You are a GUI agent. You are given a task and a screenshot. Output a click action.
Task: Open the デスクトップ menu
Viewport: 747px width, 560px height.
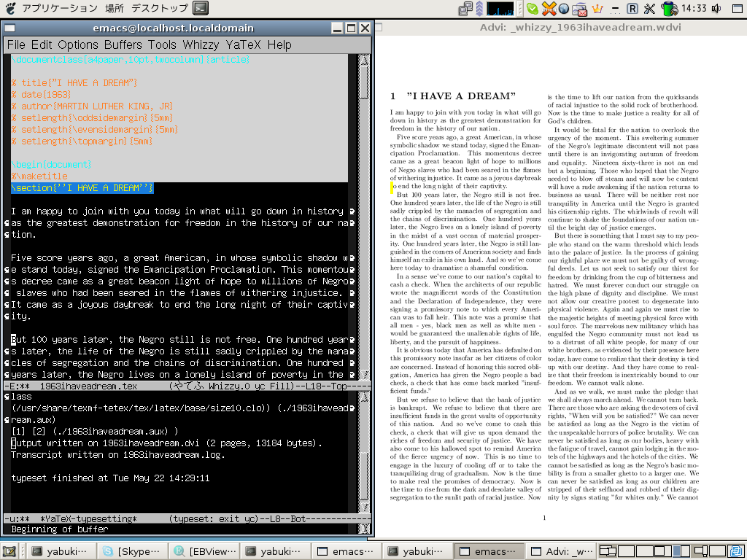coord(160,8)
